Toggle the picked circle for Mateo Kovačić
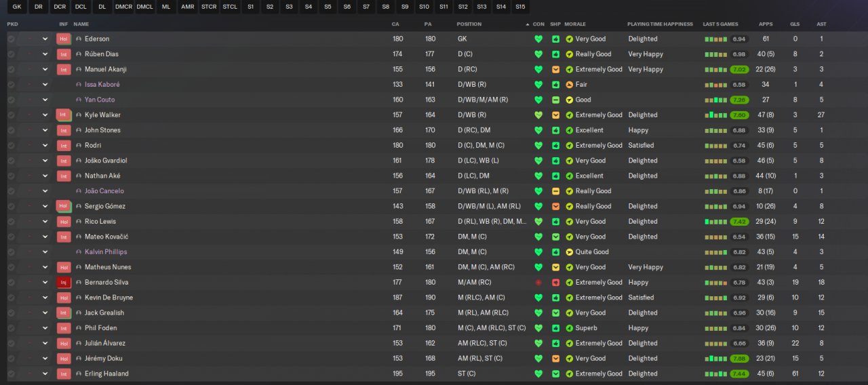 (x=11, y=237)
